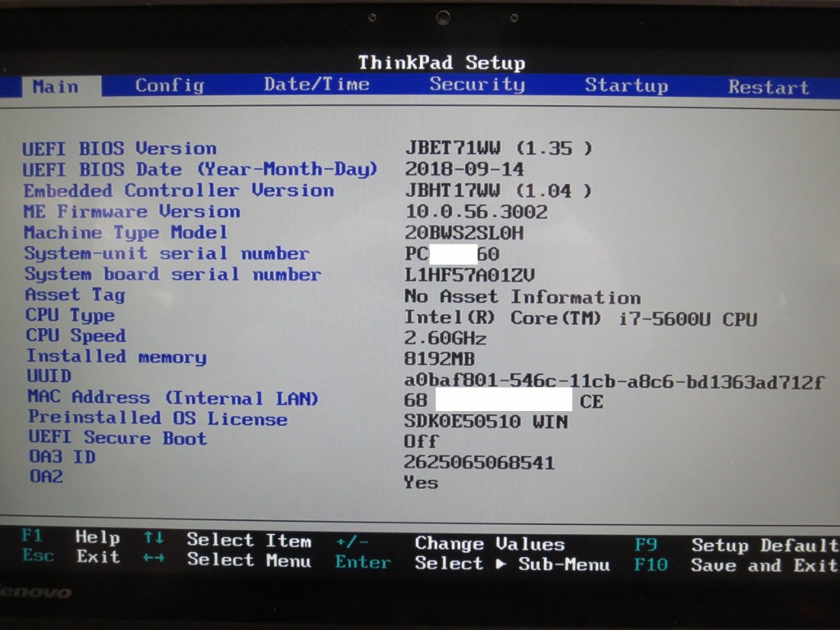The height and width of the screenshot is (630, 840).
Task: Click the Secure Boot Off value
Action: coord(421,441)
